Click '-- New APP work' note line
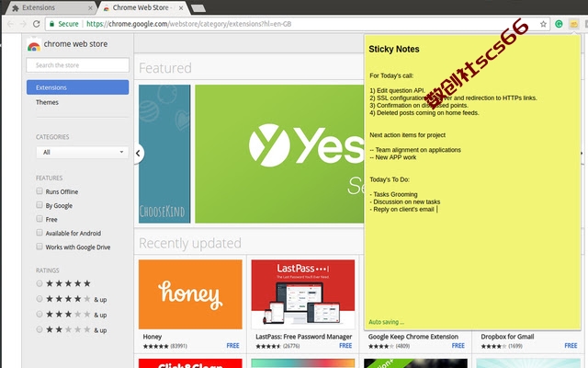 coord(392,157)
